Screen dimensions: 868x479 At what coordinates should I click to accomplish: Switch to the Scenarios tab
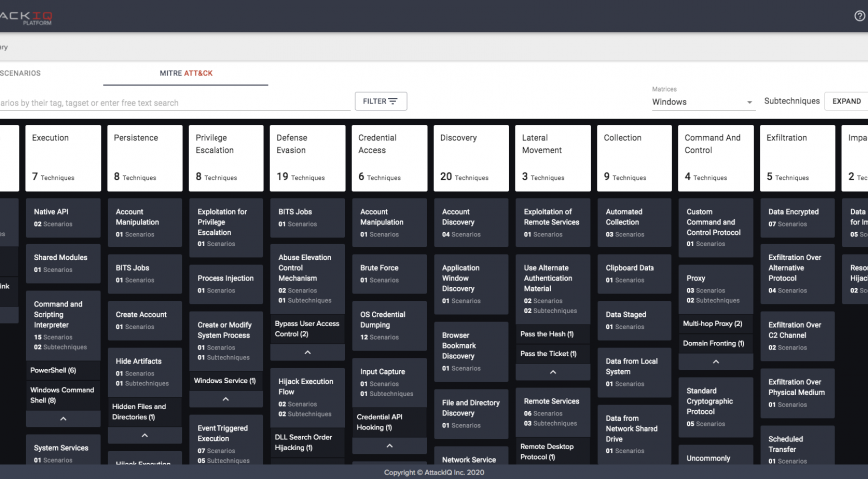click(21, 73)
